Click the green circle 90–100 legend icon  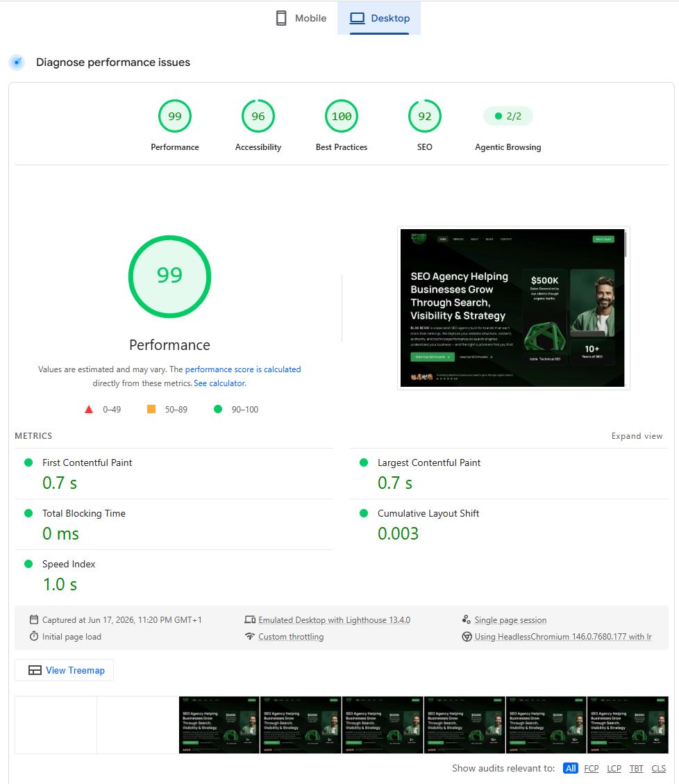coord(218,409)
